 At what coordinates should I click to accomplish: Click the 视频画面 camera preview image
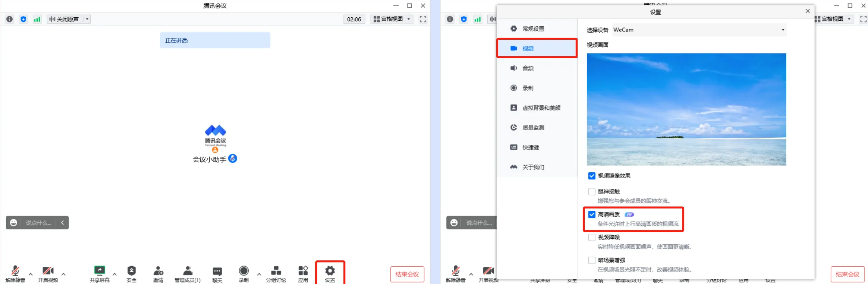tap(686, 109)
